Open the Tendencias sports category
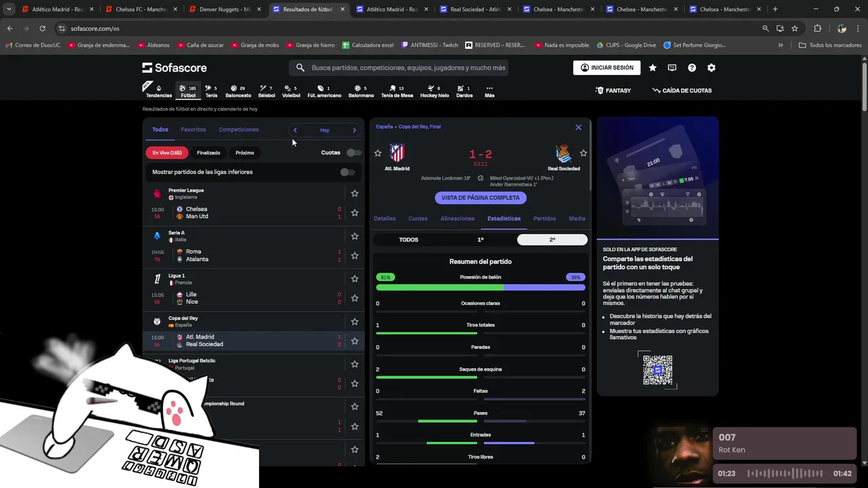Viewport: 868px width, 488px height. click(x=159, y=91)
